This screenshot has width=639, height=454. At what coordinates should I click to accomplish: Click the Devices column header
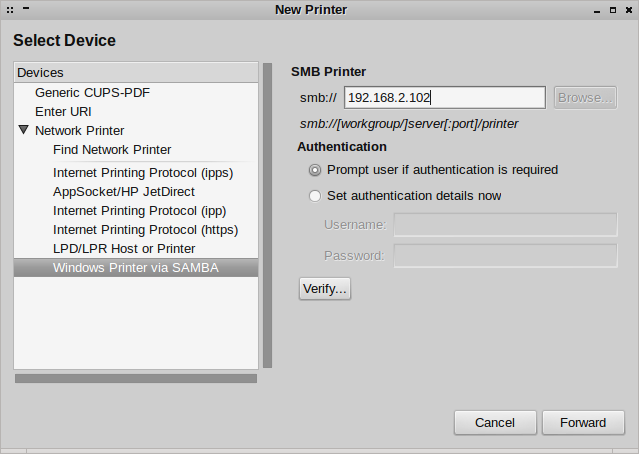point(136,72)
